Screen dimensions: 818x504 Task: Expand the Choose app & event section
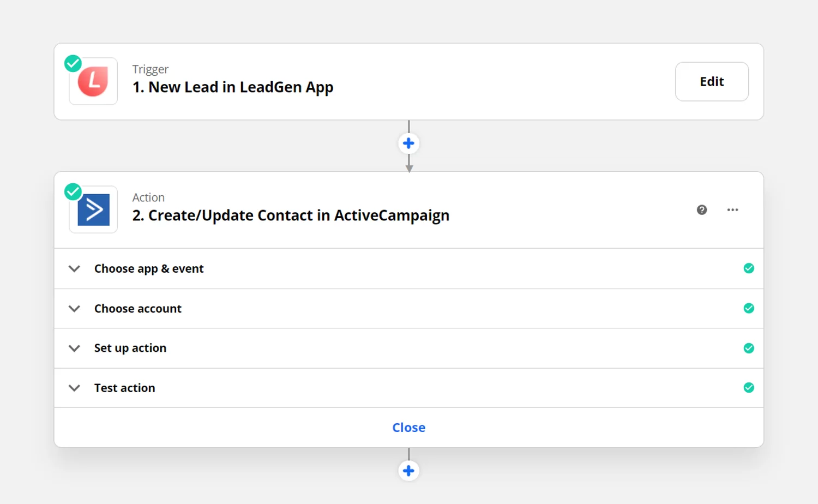74,269
